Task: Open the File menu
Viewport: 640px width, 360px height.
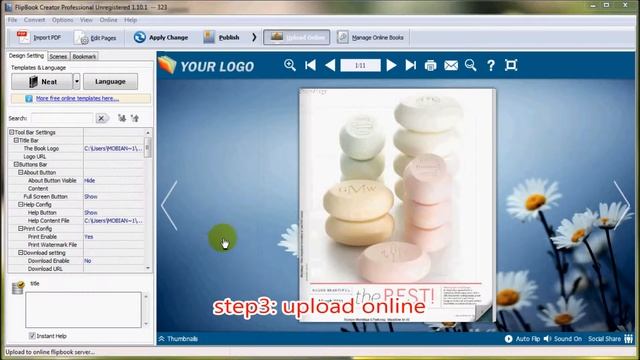Action: pos(12,20)
